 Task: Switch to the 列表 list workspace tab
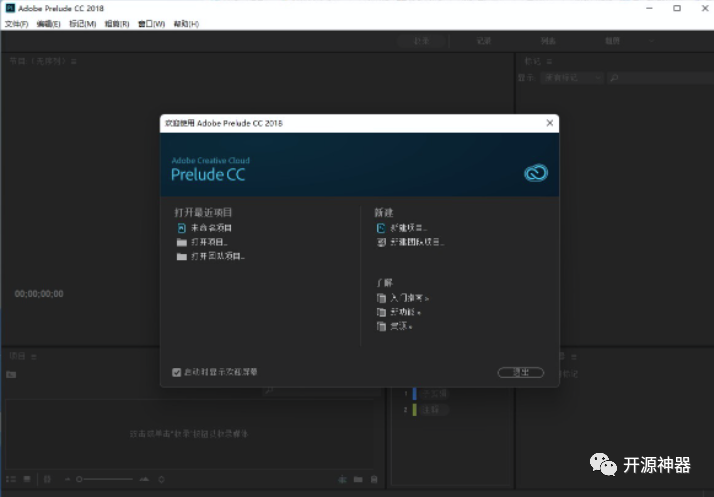(548, 41)
